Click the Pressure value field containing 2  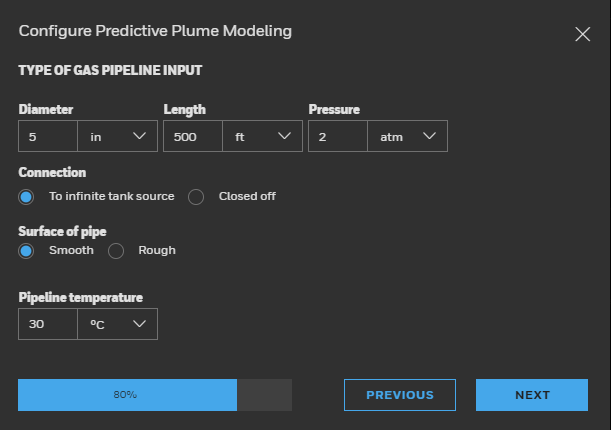pyautogui.click(x=337, y=137)
